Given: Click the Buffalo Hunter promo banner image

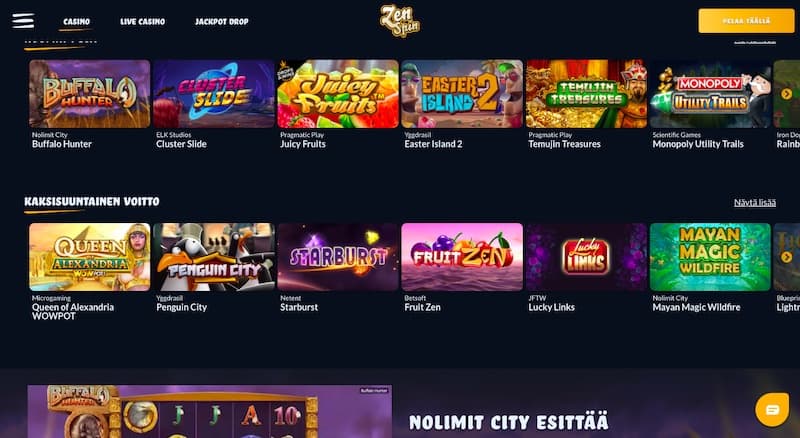Looking at the screenshot, I should [210, 411].
